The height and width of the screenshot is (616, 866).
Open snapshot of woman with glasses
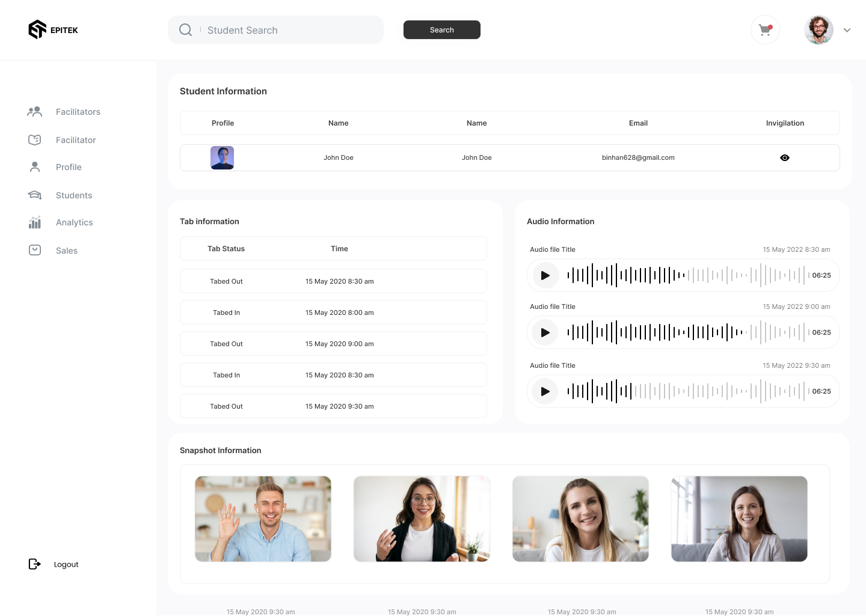pos(422,519)
